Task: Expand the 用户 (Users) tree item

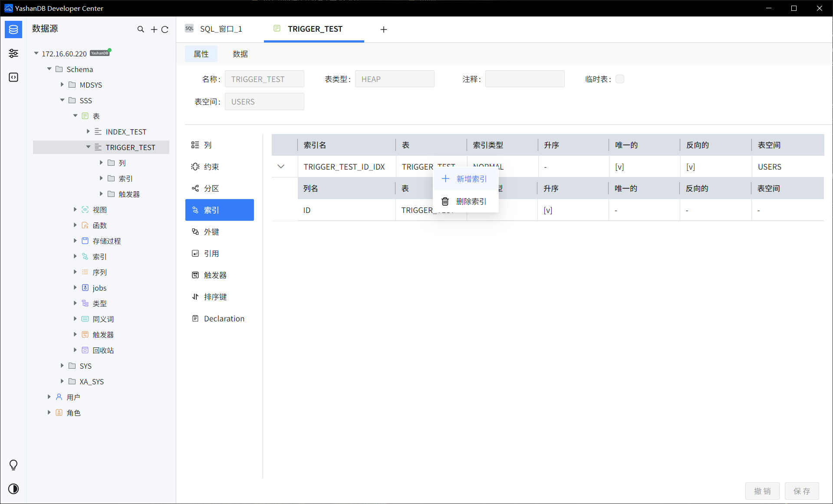Action: pyautogui.click(x=49, y=397)
